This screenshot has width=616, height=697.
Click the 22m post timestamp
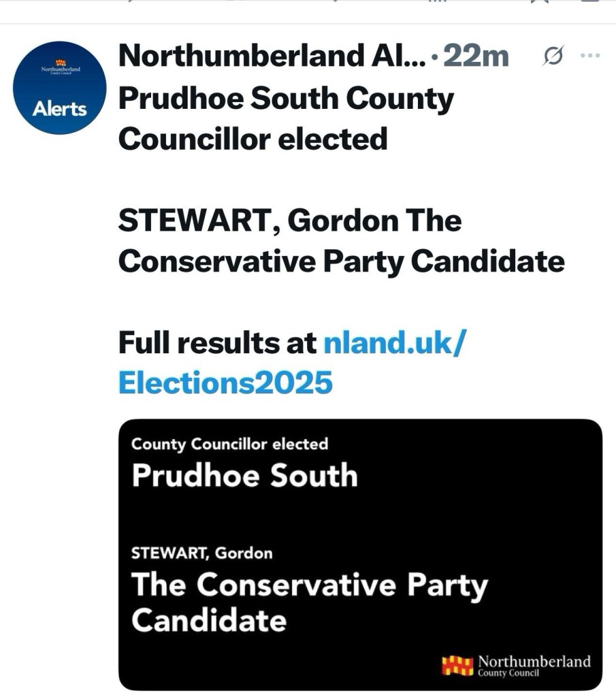pyautogui.click(x=476, y=57)
